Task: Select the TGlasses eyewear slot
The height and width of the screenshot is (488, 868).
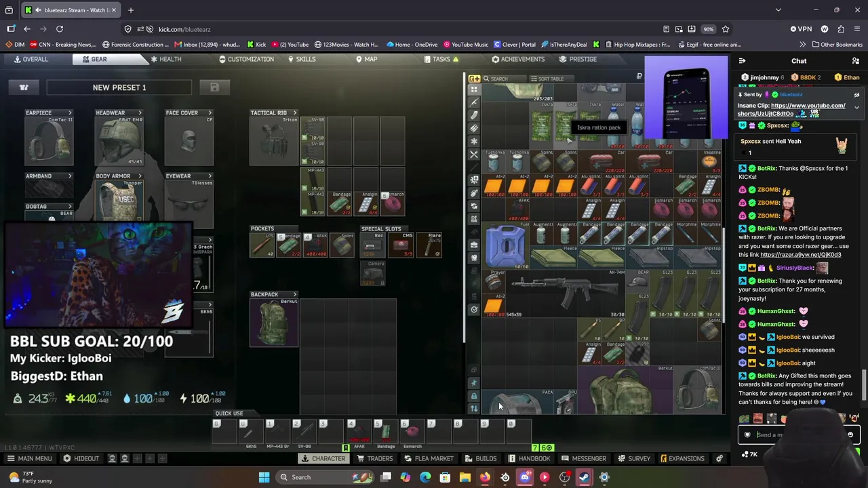Action: (189, 203)
